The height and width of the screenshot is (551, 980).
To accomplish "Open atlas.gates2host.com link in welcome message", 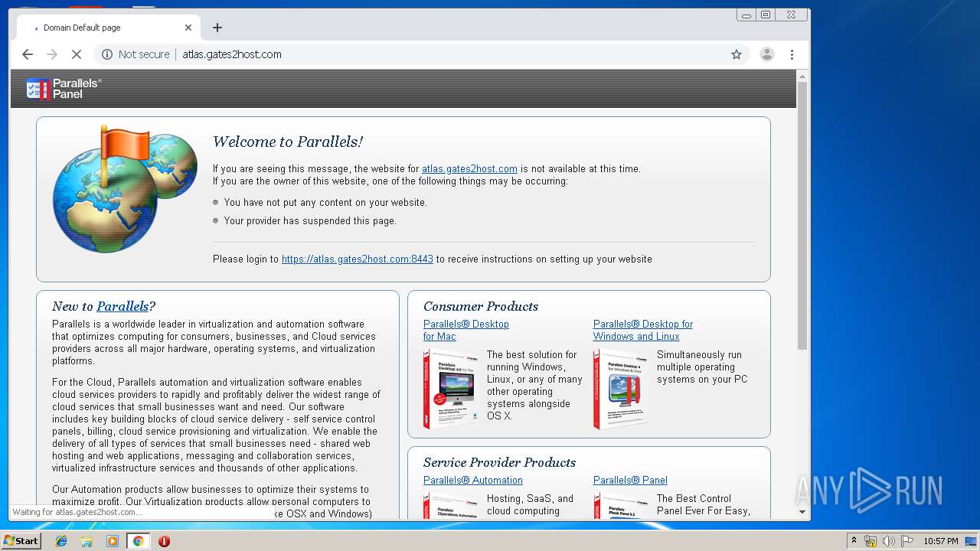I will point(469,169).
